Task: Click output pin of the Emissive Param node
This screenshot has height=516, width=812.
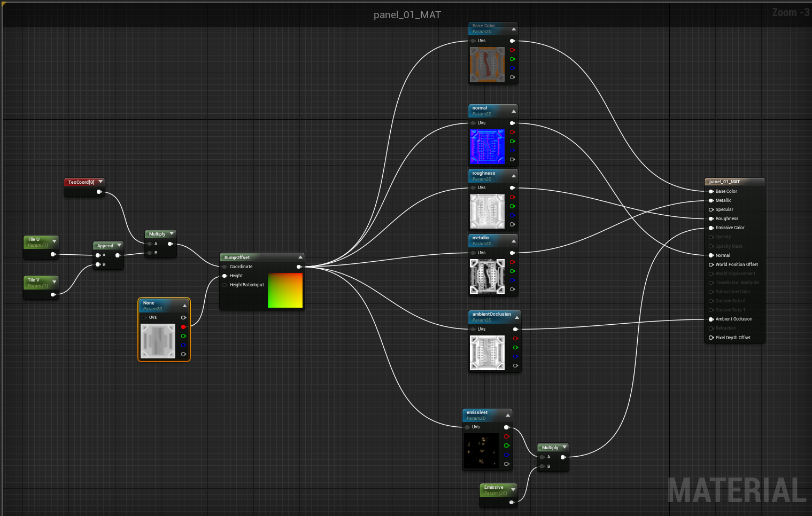Action: pos(512,502)
